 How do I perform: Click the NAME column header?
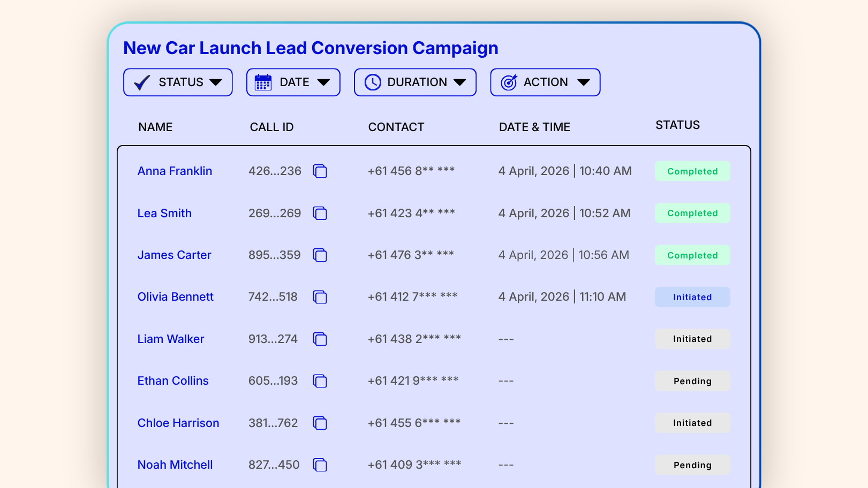(x=155, y=127)
